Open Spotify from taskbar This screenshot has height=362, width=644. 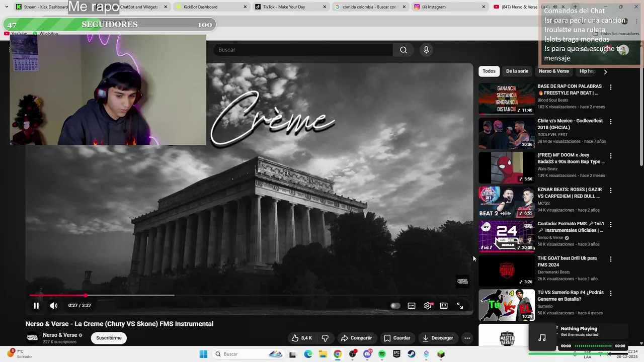(x=382, y=354)
